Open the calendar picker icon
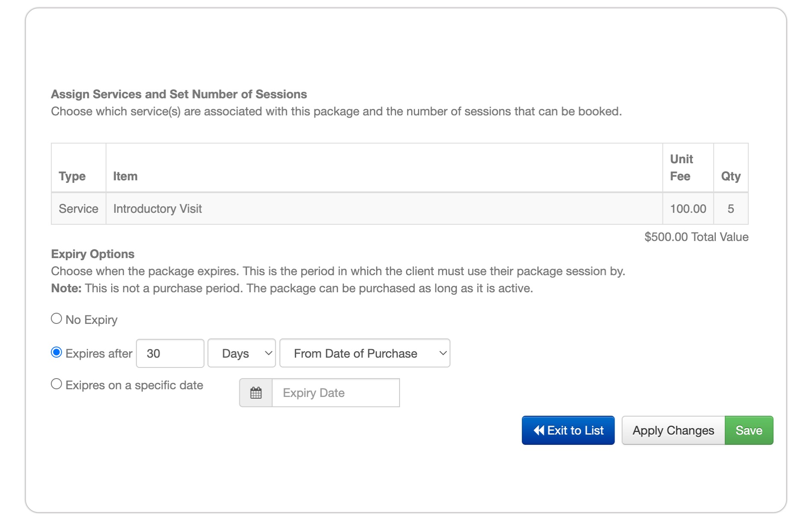The image size is (812, 523). click(256, 393)
